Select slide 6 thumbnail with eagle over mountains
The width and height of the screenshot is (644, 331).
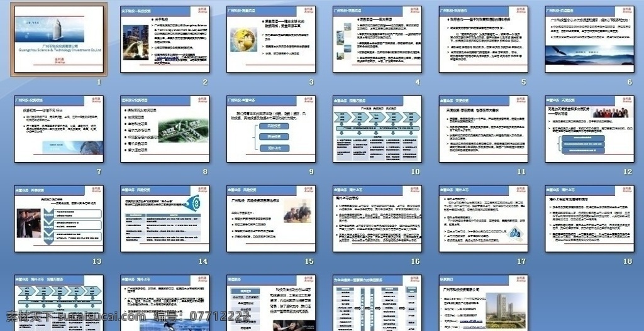(590, 40)
